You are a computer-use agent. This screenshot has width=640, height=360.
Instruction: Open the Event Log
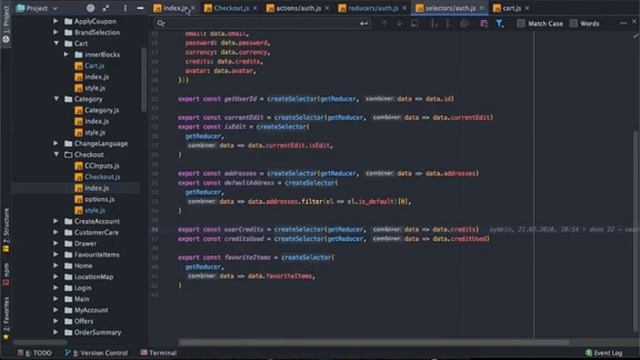(604, 353)
